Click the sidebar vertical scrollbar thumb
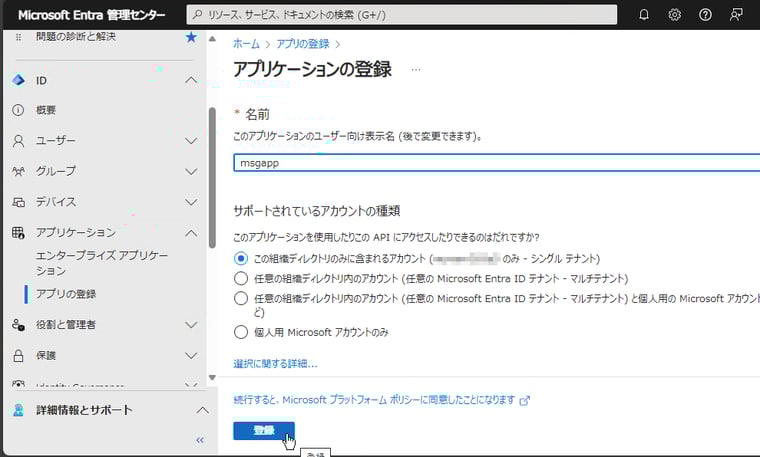Image resolution: width=760 pixels, height=457 pixels. 212,177
